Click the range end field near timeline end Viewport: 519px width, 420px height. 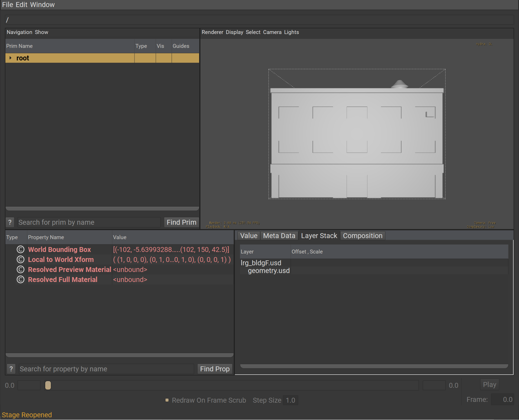coord(434,385)
